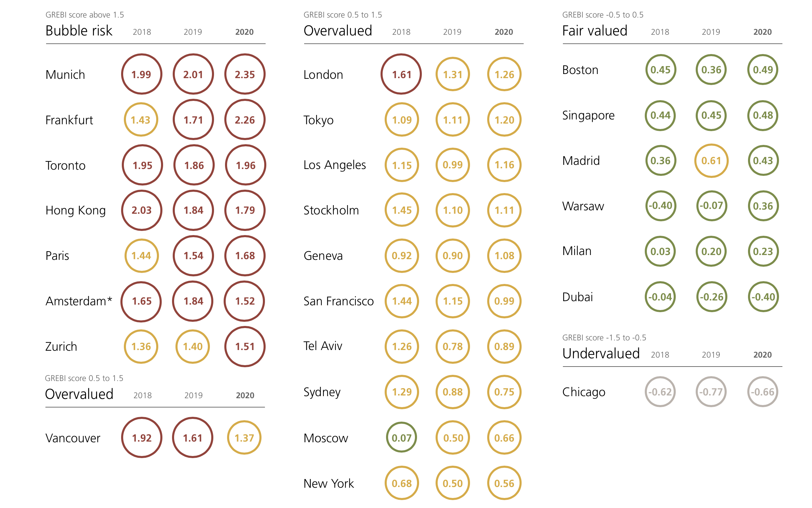Select Vancouver's 2020 score circle 1.37
812x508 pixels.
coord(244,438)
